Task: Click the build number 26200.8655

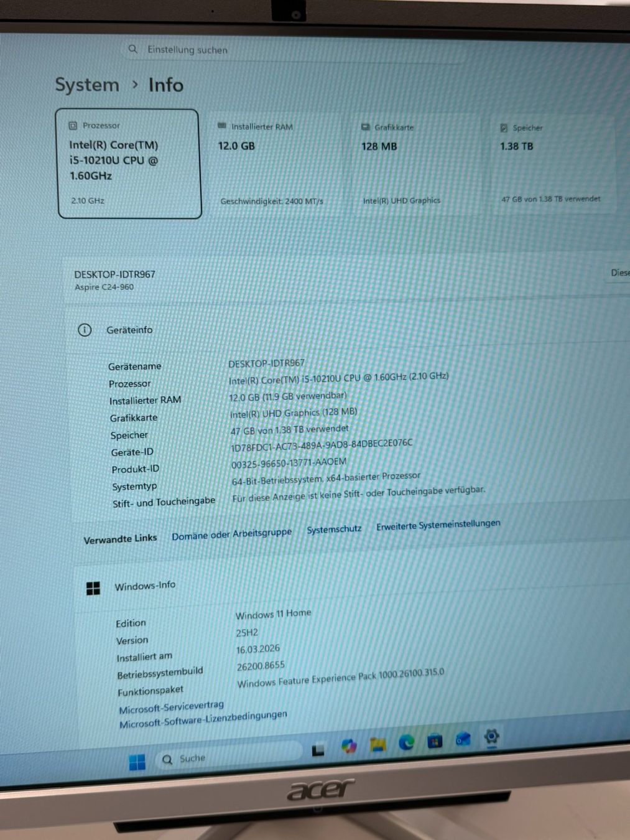Action: click(261, 666)
